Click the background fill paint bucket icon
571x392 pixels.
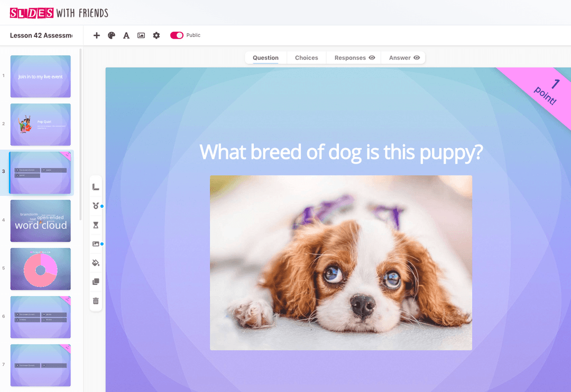pyautogui.click(x=96, y=263)
